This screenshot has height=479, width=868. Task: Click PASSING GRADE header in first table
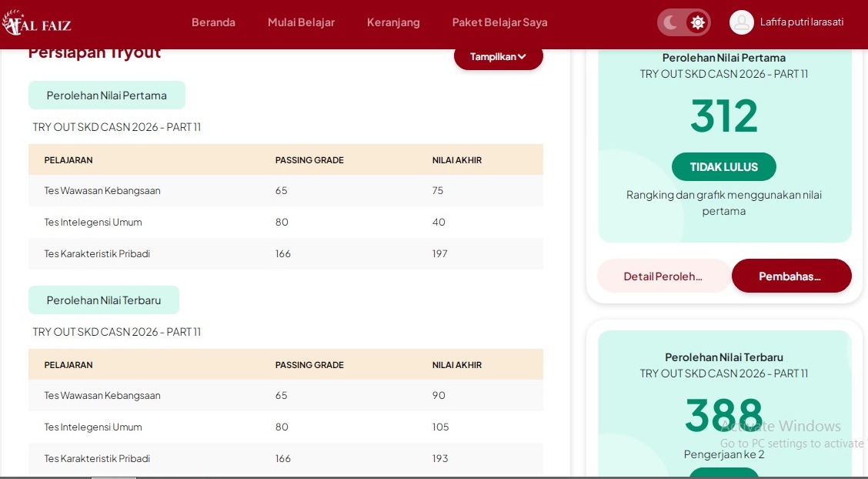pyautogui.click(x=309, y=160)
